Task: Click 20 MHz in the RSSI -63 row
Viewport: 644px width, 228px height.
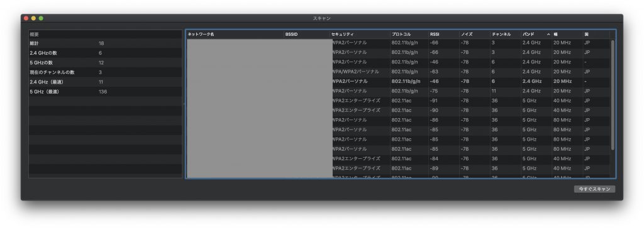Action: [x=562, y=72]
